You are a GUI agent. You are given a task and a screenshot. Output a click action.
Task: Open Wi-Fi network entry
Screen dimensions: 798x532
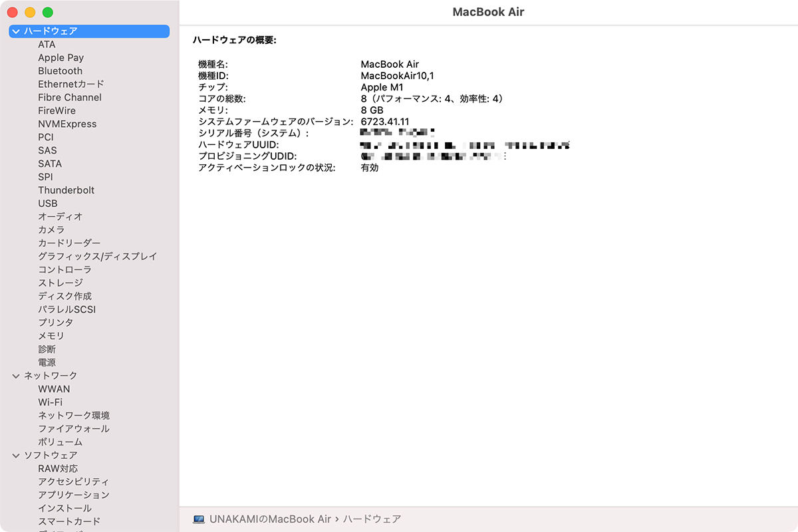[50, 402]
